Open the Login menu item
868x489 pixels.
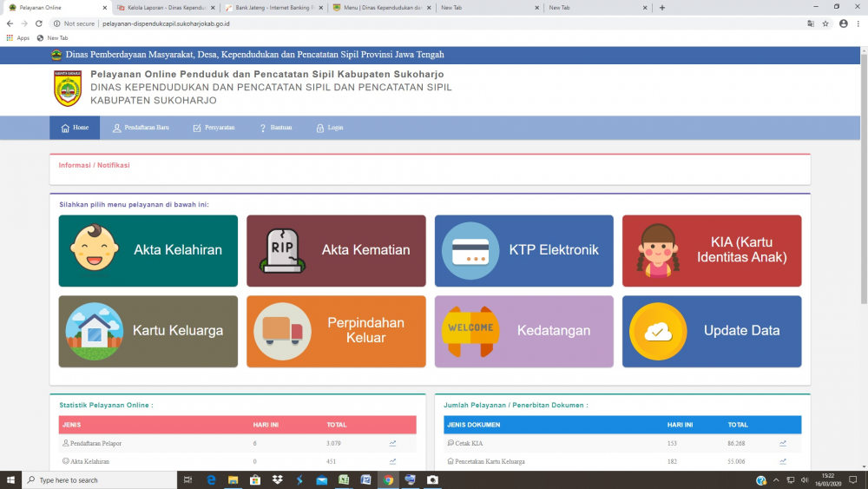[329, 128]
